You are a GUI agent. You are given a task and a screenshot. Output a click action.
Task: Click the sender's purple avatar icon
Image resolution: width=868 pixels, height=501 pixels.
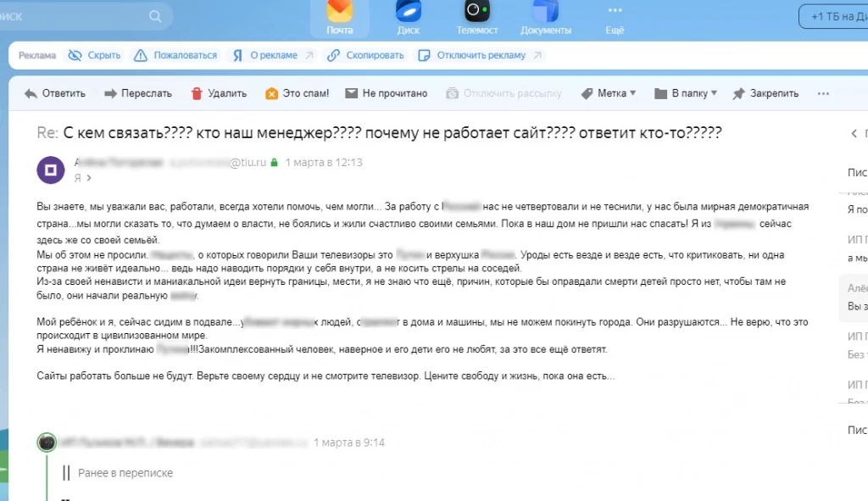tap(50, 170)
